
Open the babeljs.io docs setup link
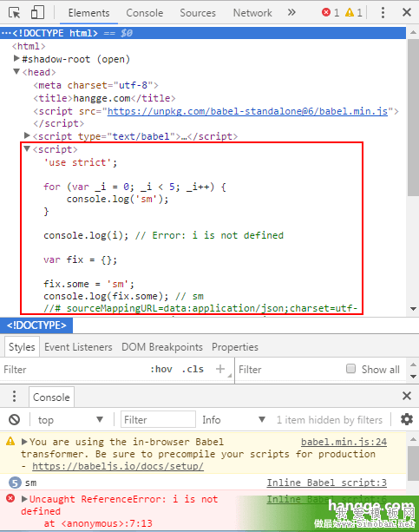point(118,466)
